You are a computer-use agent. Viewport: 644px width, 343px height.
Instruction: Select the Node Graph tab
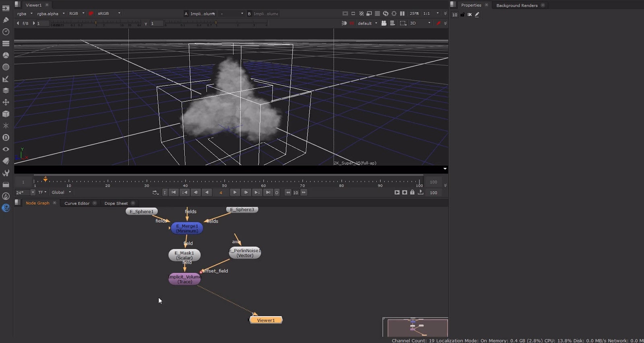(37, 203)
